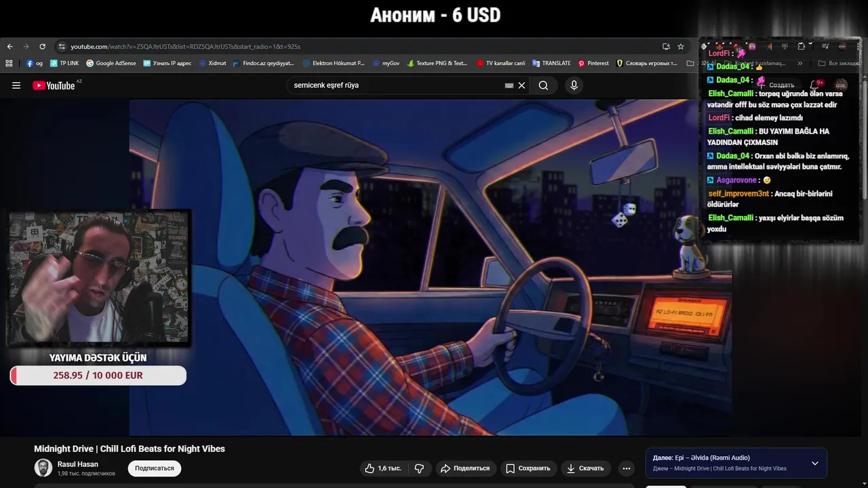This screenshot has width=868, height=488.
Task: Open the TRANSLATE bookmark
Action: [551, 63]
